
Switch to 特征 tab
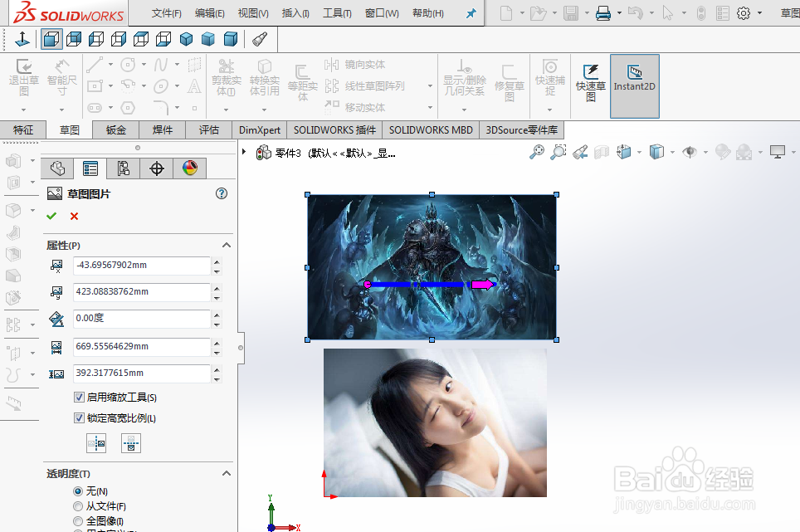(x=23, y=130)
